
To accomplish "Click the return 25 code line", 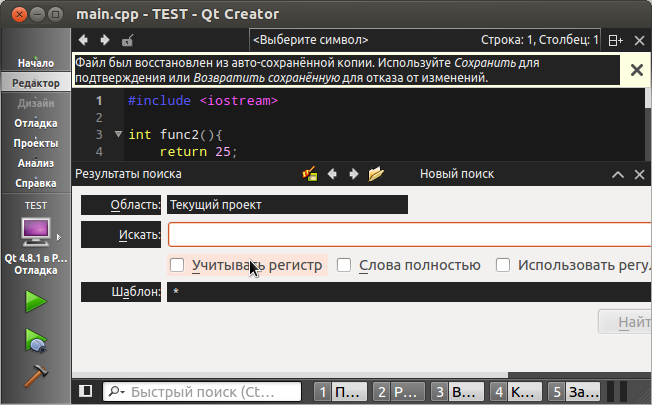I will tap(198, 151).
